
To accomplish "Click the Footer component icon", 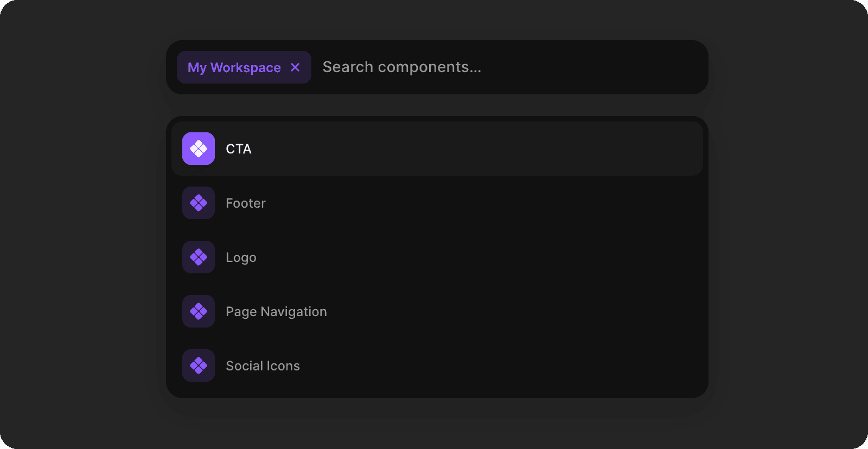I will (199, 203).
